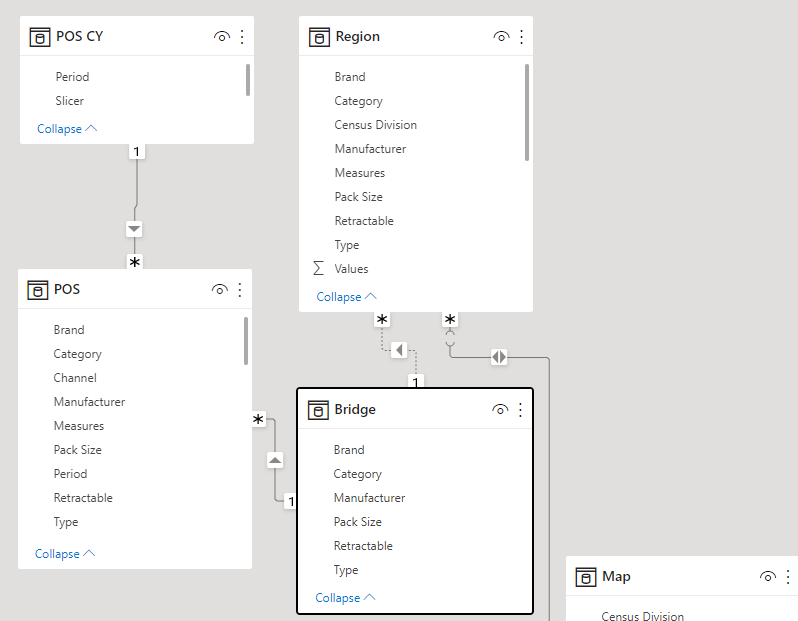Click the POS table icon

[x=38, y=290]
